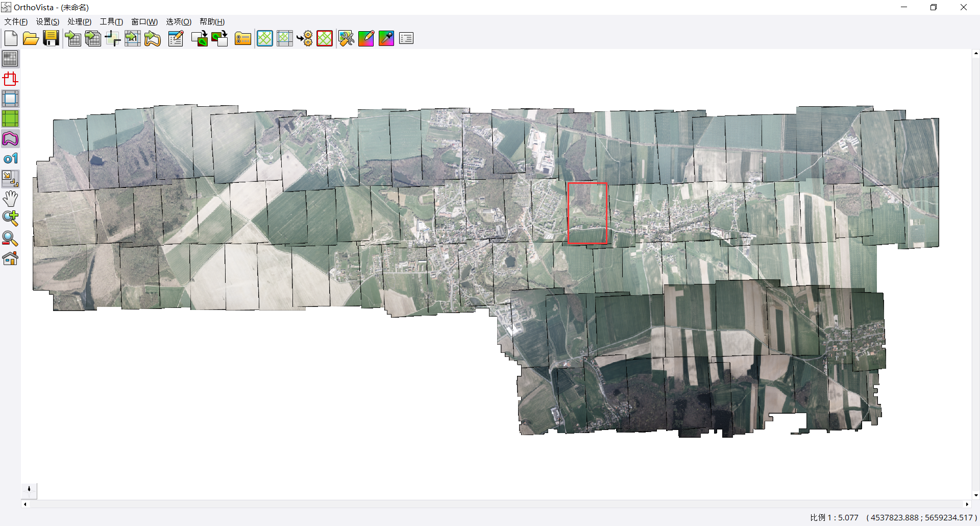Click the horizontal scrollbar right arrow
The width and height of the screenshot is (980, 526).
coord(967,504)
